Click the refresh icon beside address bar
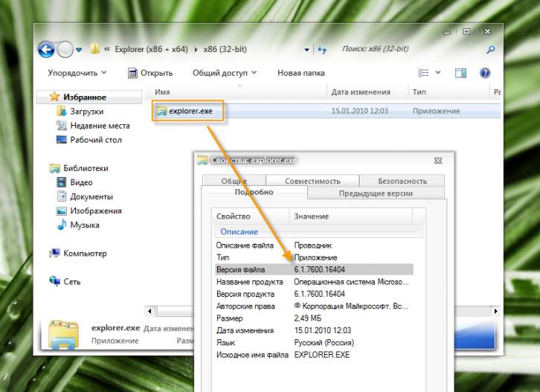The width and height of the screenshot is (540, 392). click(322, 50)
